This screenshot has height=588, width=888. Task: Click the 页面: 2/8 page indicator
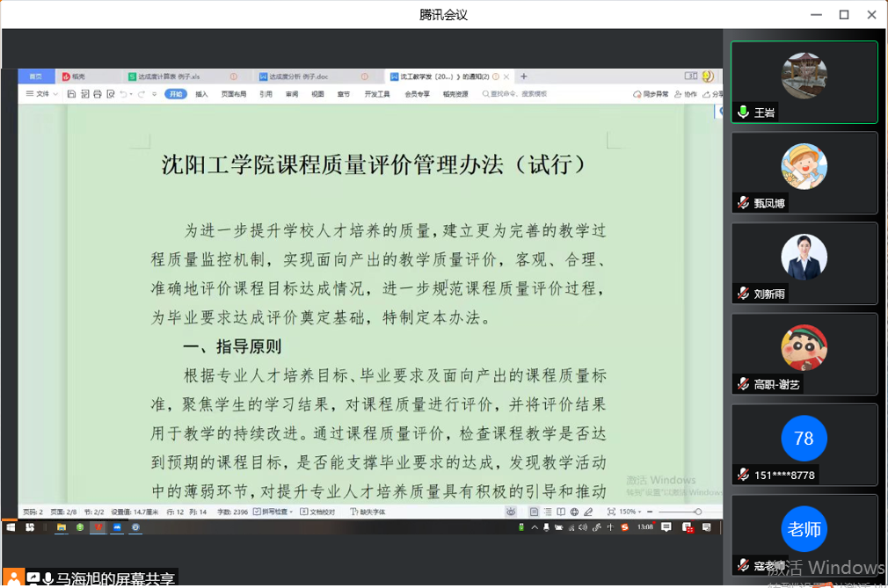click(x=63, y=512)
